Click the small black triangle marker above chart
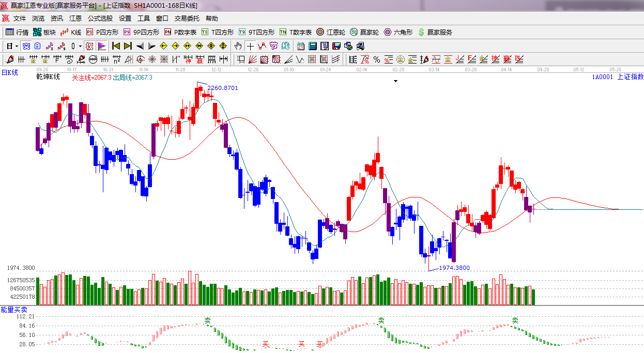This screenshot has height=353, width=644. click(396, 81)
